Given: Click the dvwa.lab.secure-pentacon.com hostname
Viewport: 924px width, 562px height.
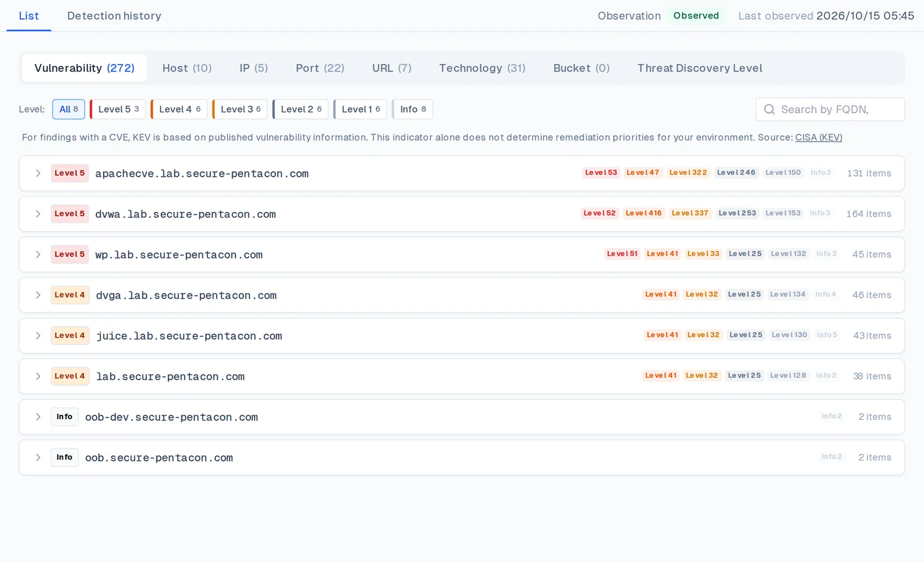Looking at the screenshot, I should [x=185, y=214].
